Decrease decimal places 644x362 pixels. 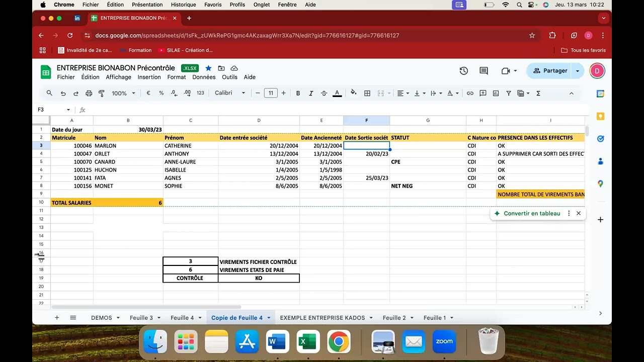pos(174,93)
